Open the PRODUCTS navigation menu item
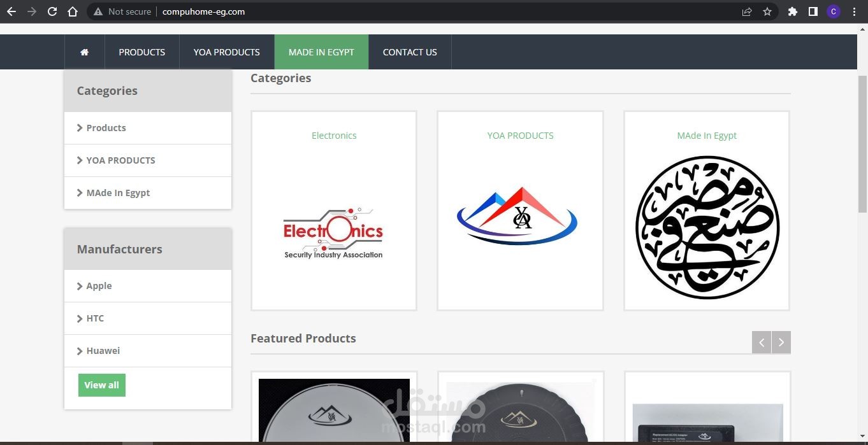Image resolution: width=868 pixels, height=445 pixels. (142, 52)
